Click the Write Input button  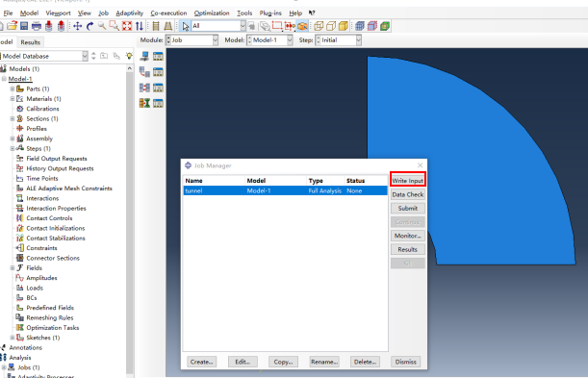pos(408,181)
